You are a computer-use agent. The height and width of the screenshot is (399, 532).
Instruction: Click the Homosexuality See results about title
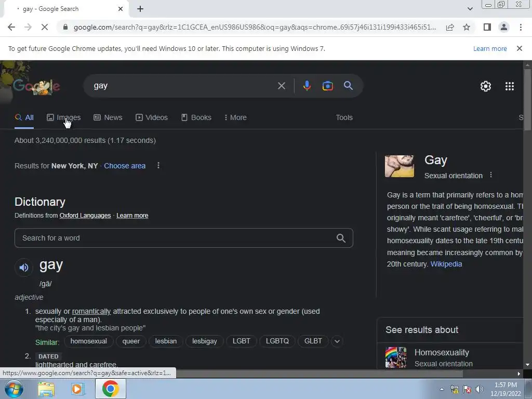coord(442,353)
